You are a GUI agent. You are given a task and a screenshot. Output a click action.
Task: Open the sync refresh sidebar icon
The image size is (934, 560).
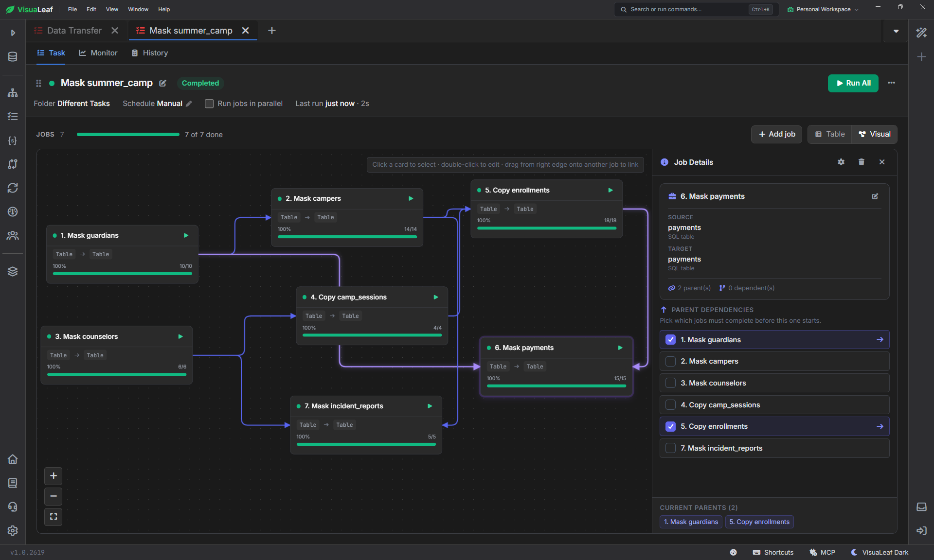click(13, 188)
